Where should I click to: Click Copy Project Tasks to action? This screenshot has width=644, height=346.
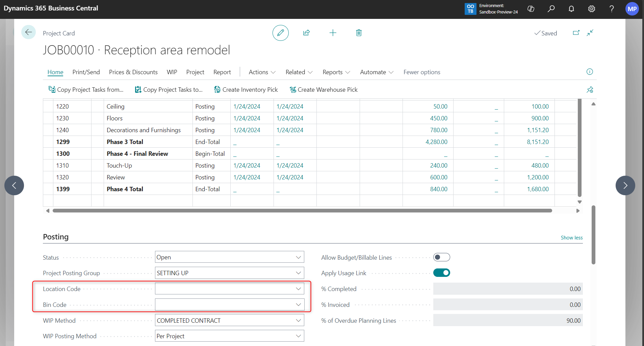point(169,90)
